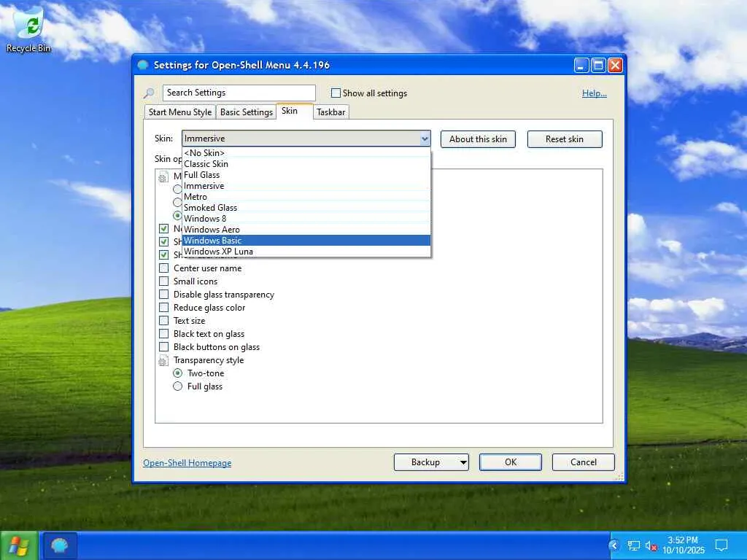
Task: Open the notification center icon
Action: [721, 545]
